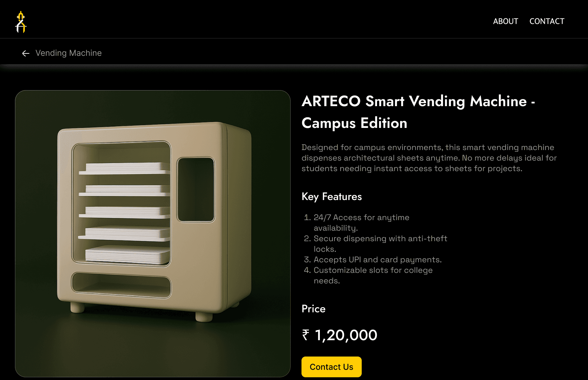This screenshot has height=380, width=588.
Task: Click the vending machine product image
Action: (153, 233)
